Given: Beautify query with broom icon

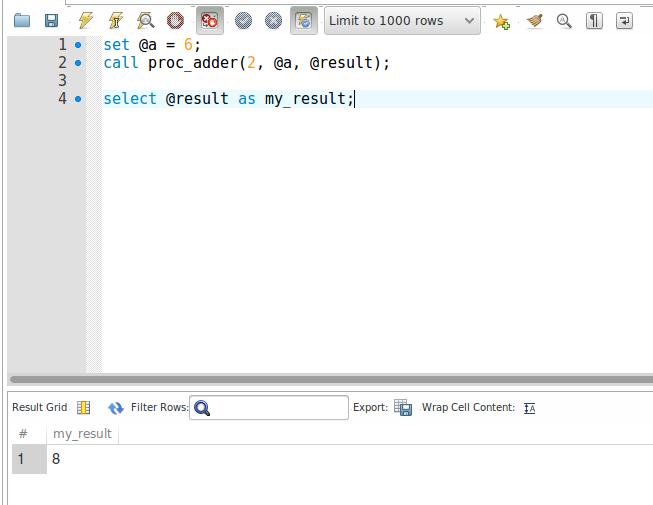Looking at the screenshot, I should pyautogui.click(x=534, y=20).
